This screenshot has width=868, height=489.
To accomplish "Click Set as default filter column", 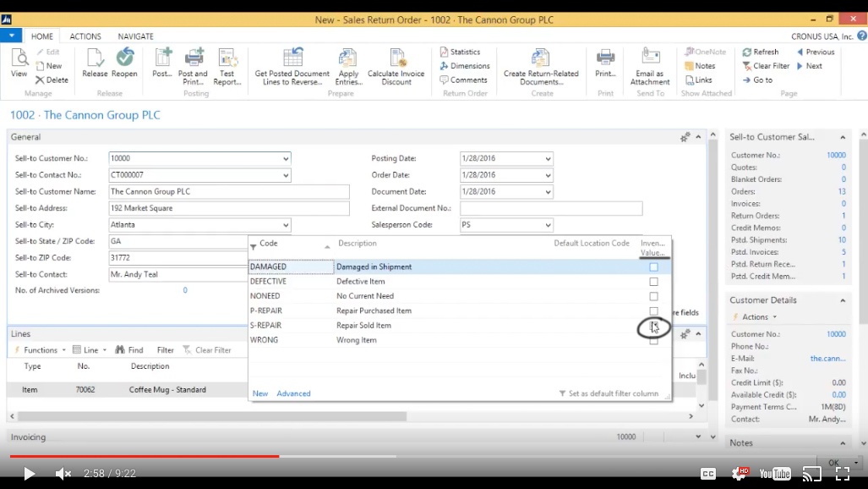I will click(609, 393).
